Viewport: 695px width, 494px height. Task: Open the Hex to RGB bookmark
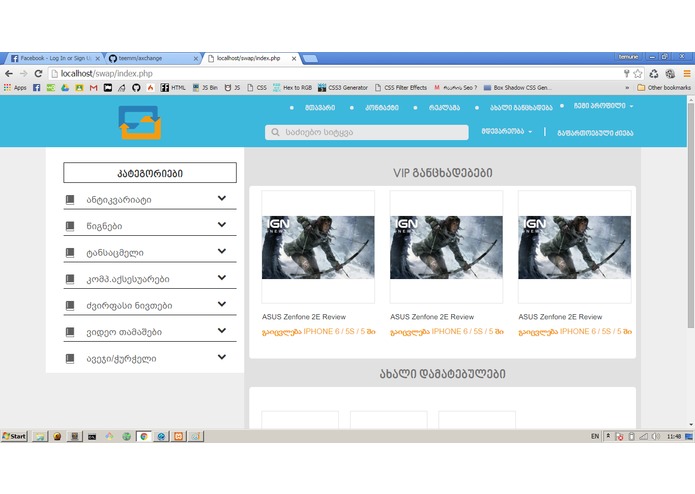click(293, 88)
